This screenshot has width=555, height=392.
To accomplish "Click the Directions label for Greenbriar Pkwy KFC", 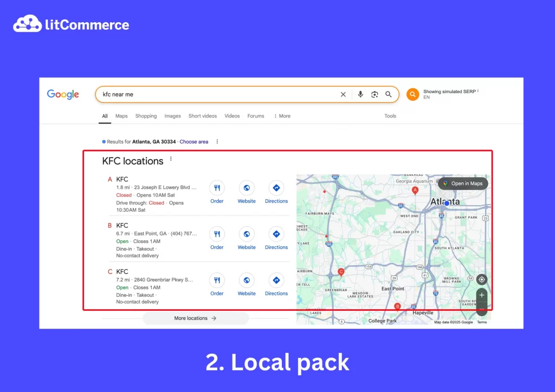I will pos(276,293).
